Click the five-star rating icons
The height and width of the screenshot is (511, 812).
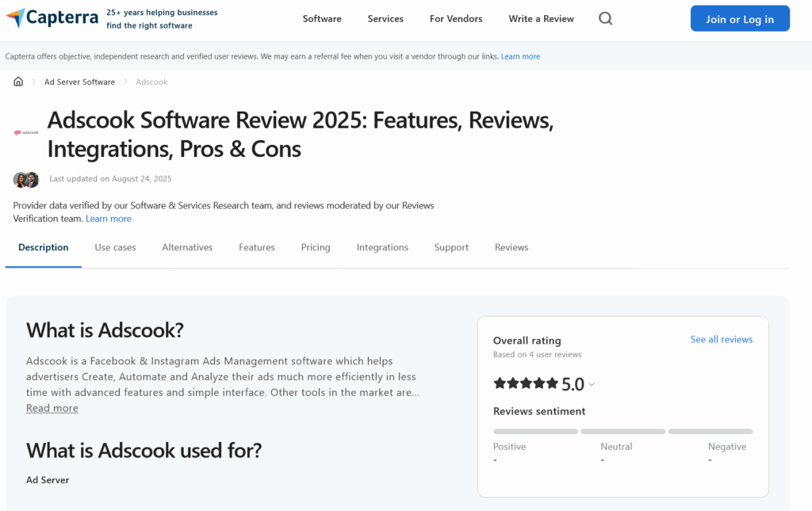coord(526,383)
